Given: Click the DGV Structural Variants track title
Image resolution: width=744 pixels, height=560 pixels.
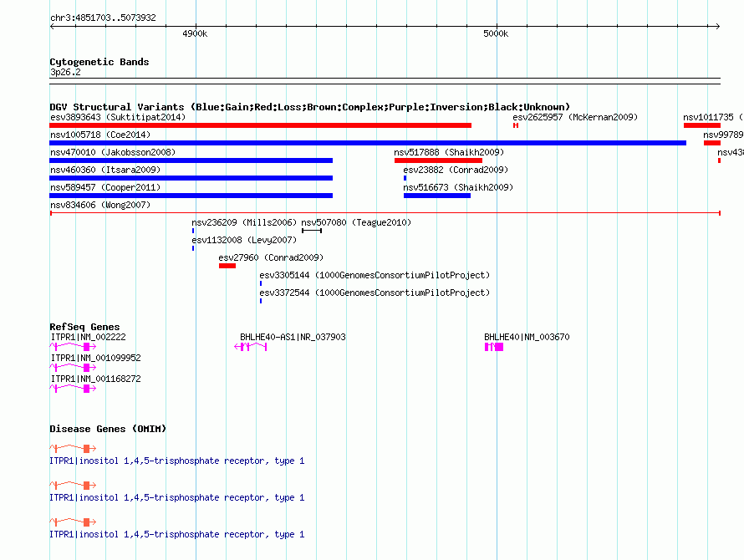Looking at the screenshot, I should pos(310,107).
